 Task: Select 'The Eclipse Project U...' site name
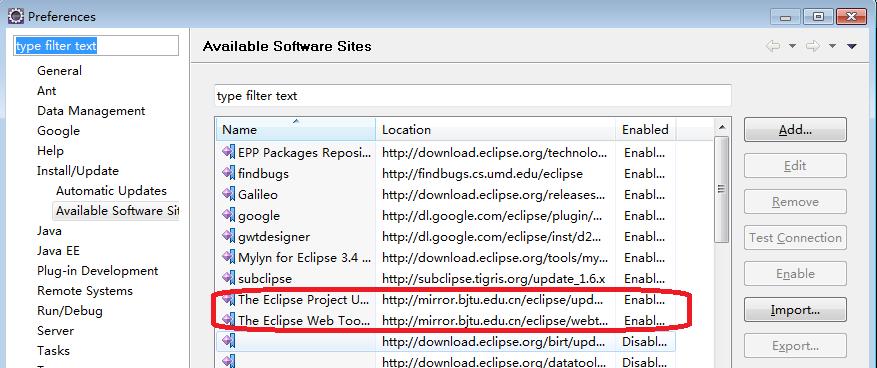[x=304, y=300]
